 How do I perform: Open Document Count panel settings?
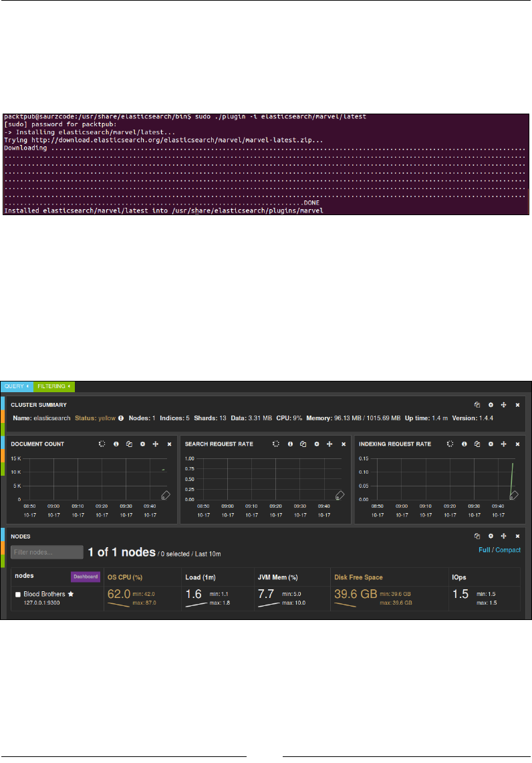[x=142, y=444]
